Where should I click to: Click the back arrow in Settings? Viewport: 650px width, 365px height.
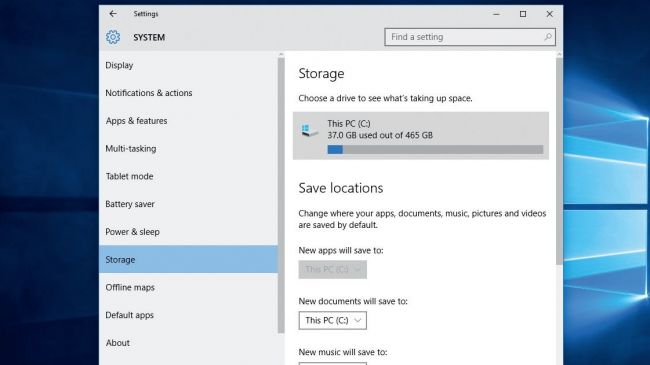tap(113, 14)
